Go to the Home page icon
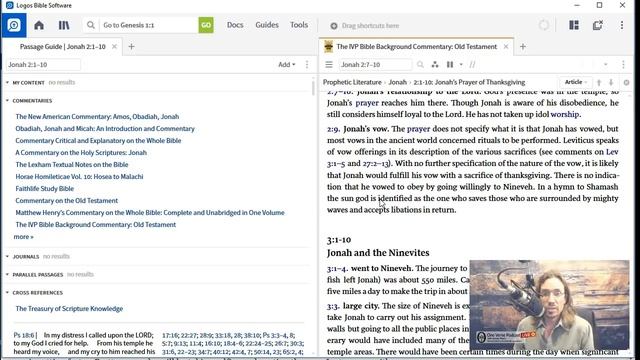Screen dimensions: 640x360 pos(39,25)
